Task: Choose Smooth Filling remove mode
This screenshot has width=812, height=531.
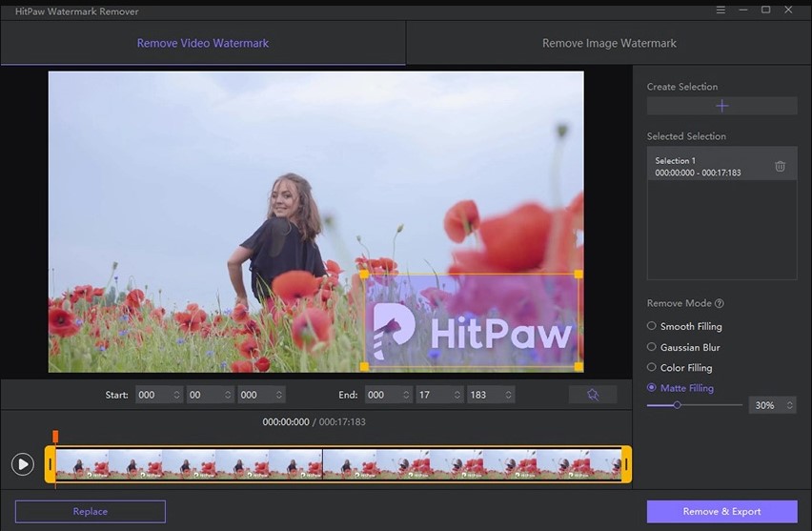Action: 652,326
